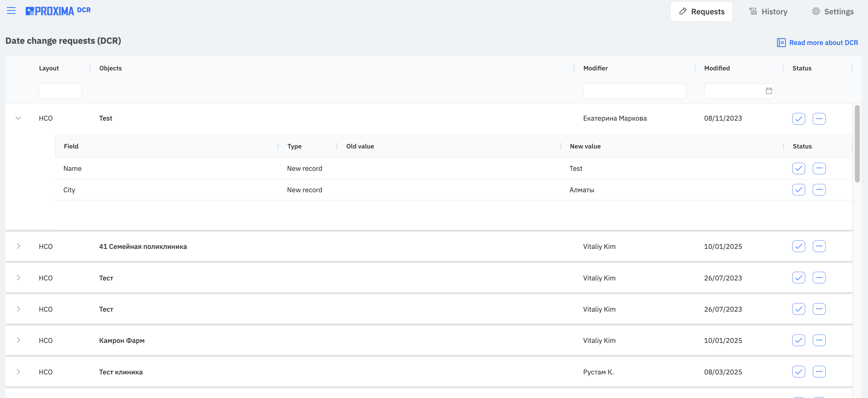Click the Proxima DCR logo
This screenshot has height=398, width=868.
(58, 11)
